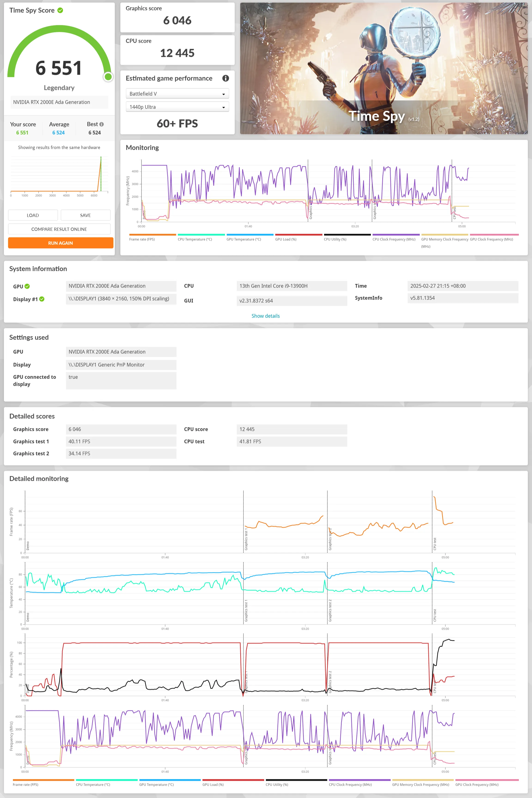
Task: Click Graphics test 1 value 40.11 FPS
Action: coord(121,441)
